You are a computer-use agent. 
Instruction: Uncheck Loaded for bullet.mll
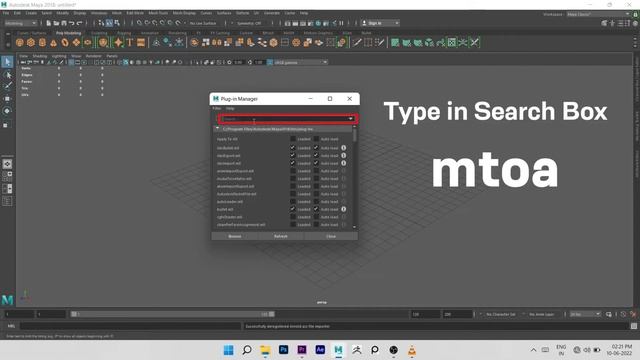[x=293, y=209]
